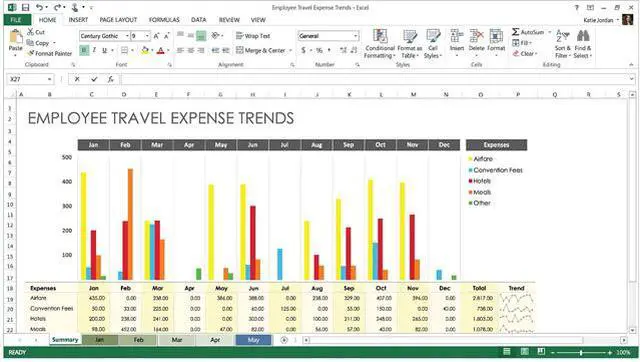The width and height of the screenshot is (640, 362).
Task: Open the General number format dropdown
Action: pos(355,36)
